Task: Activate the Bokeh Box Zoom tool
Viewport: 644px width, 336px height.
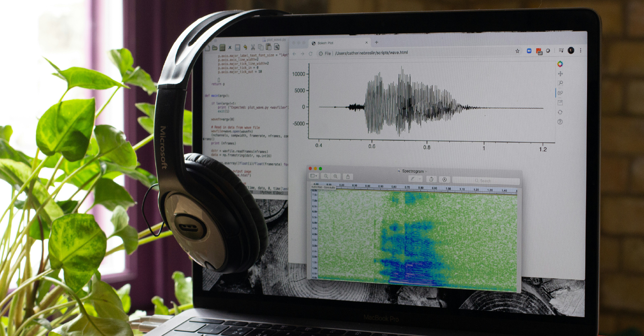Action: point(560,83)
